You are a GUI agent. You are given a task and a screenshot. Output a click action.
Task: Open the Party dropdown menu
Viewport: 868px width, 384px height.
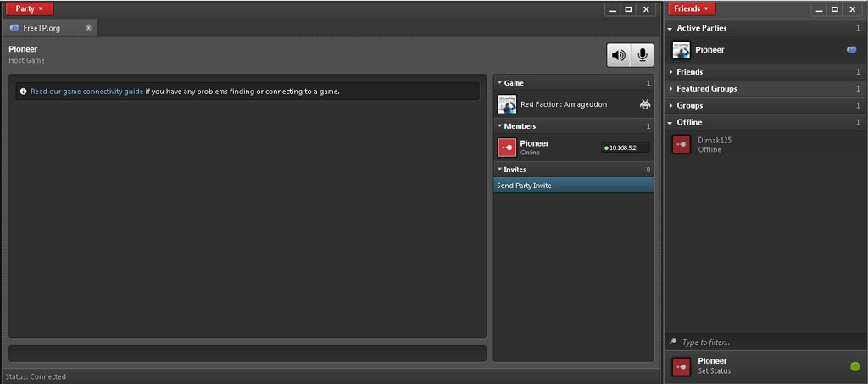coord(30,8)
